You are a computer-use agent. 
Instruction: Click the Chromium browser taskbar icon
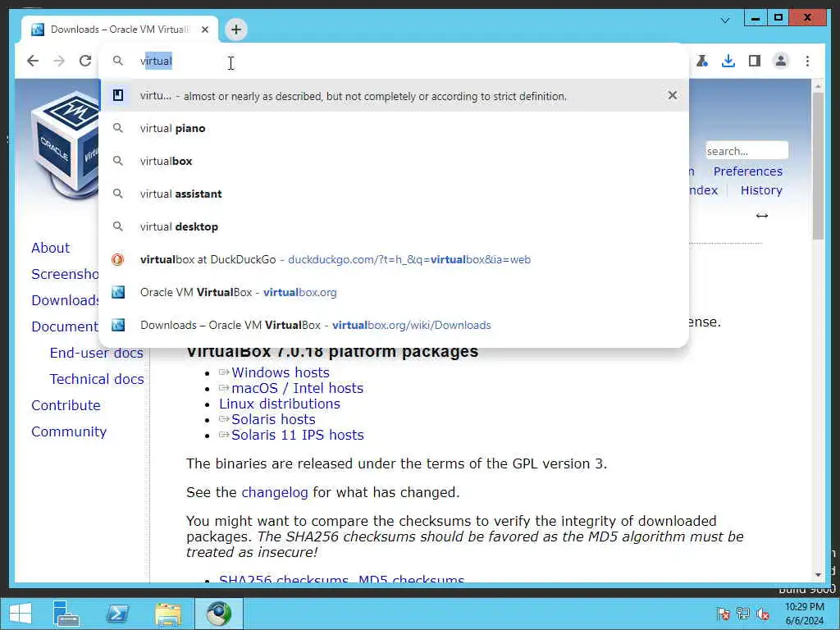(x=219, y=614)
